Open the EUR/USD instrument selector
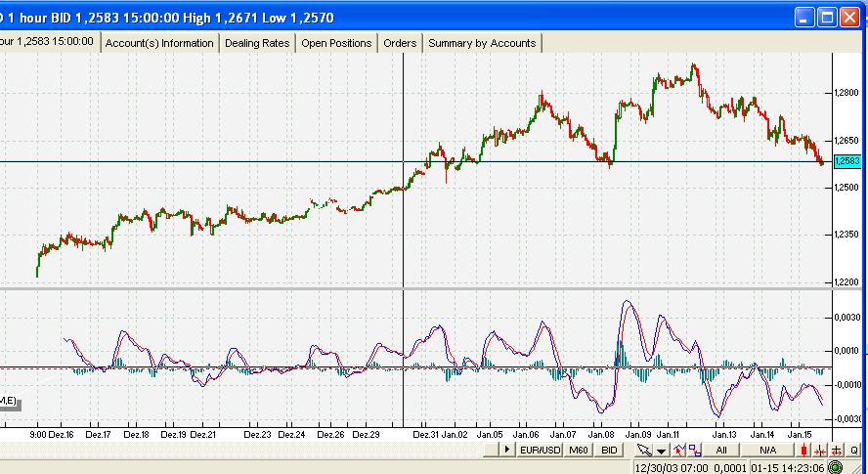 [x=541, y=450]
